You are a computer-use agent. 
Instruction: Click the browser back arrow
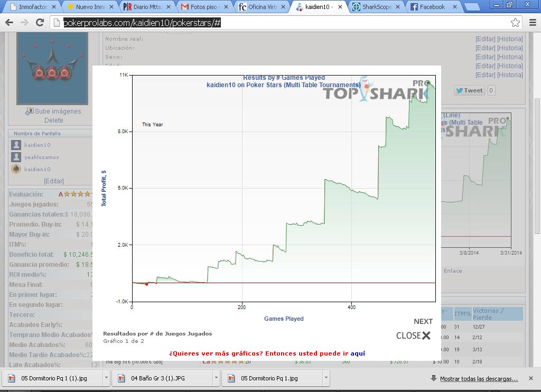coord(10,22)
